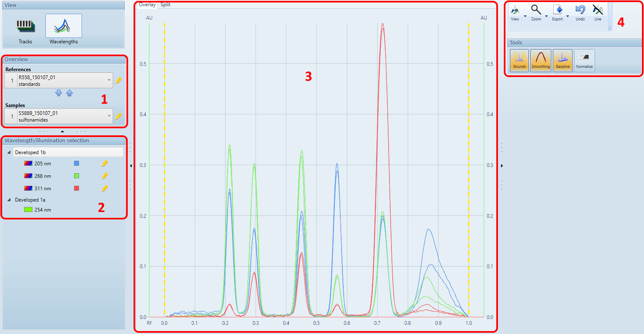The image size is (644, 334).
Task: Enable the Normalize tool
Action: click(x=584, y=60)
